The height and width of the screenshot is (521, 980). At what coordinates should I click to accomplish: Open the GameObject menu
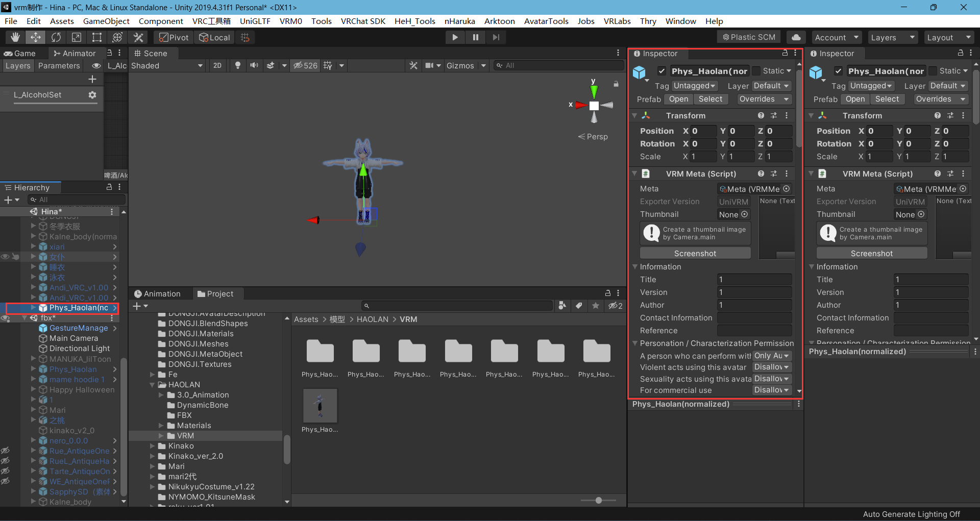point(106,21)
